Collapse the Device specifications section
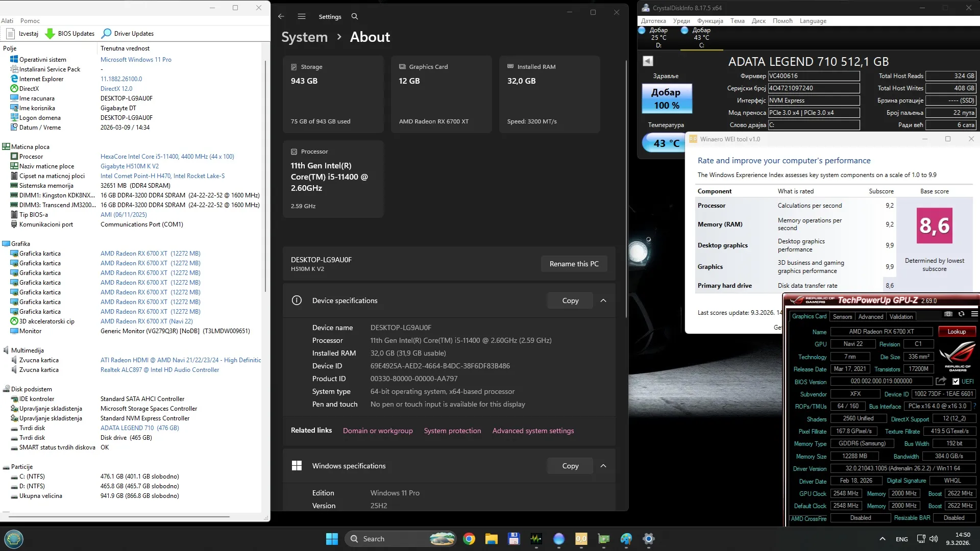 pos(603,300)
